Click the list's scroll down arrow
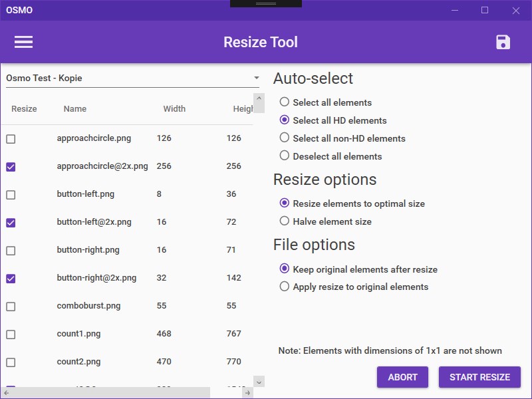532x399 pixels. [259, 382]
